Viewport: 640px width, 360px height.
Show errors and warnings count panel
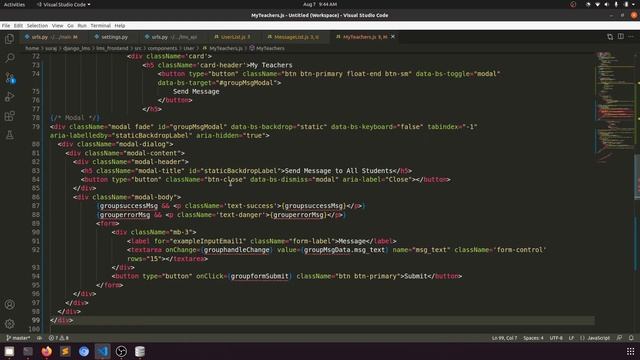point(58,338)
